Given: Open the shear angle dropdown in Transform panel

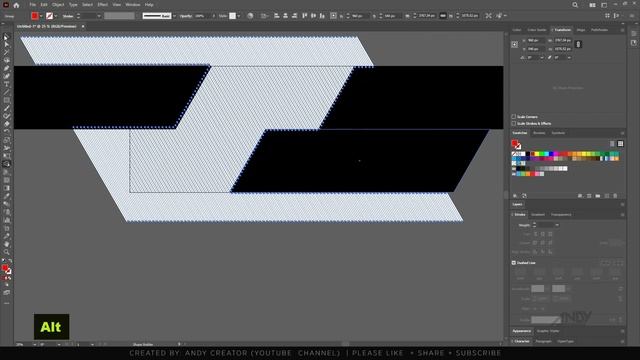Looking at the screenshot, I should click(569, 58).
